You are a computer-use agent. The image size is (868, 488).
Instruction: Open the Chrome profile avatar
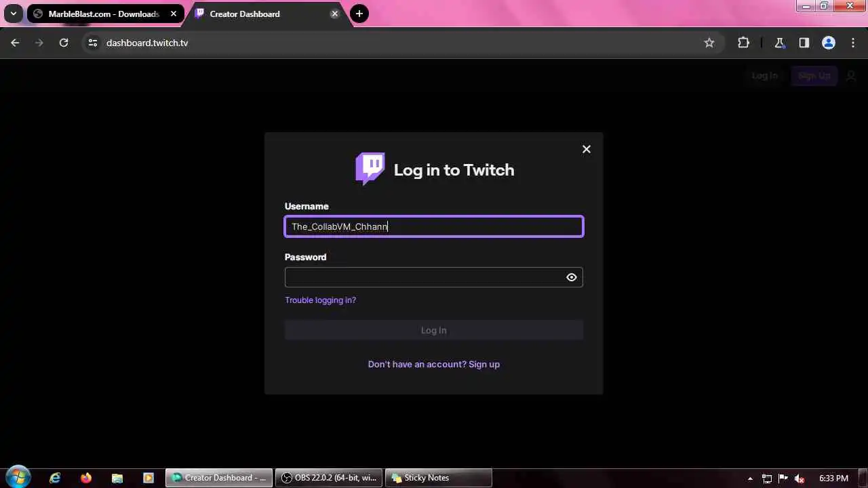[x=829, y=43]
